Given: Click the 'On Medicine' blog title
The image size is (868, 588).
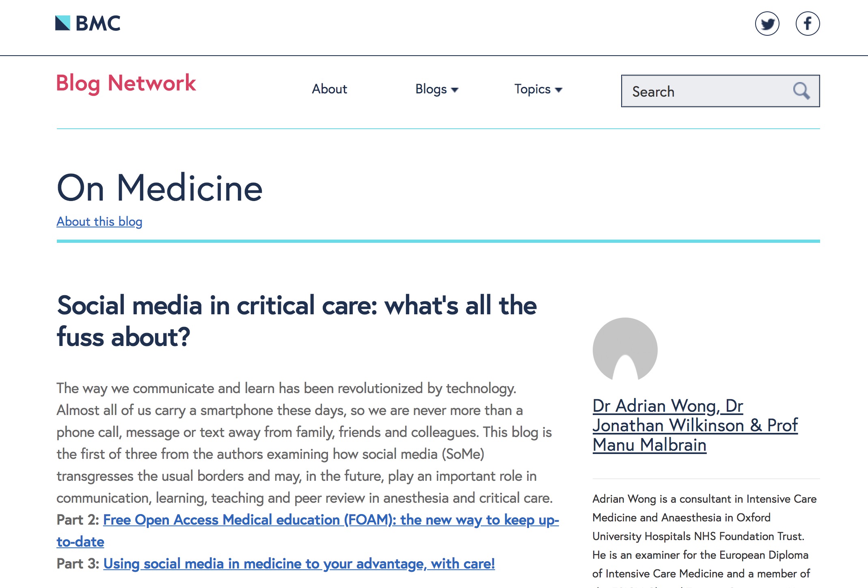Looking at the screenshot, I should pos(160,188).
